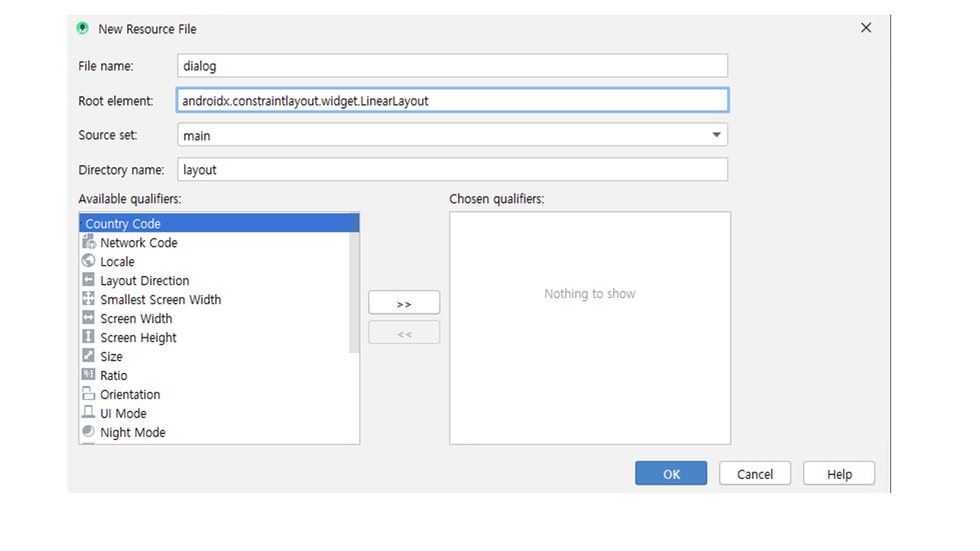Select Country Code in available qualifiers

coord(123,223)
